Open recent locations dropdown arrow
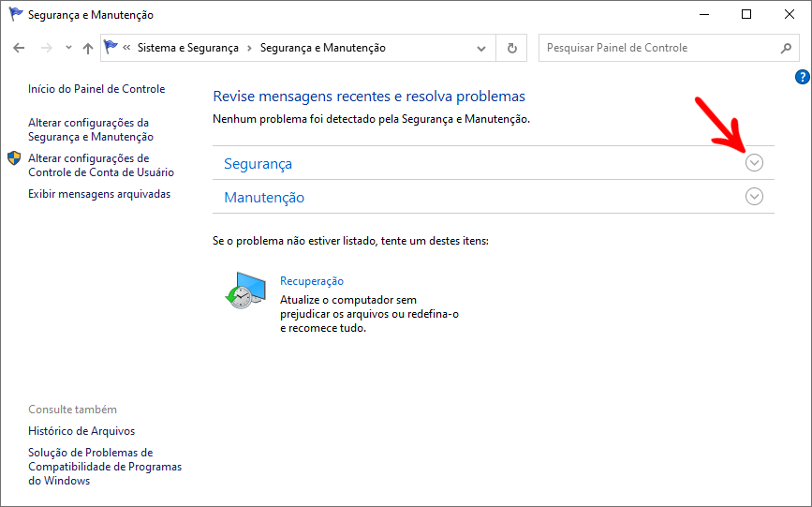 click(x=68, y=48)
